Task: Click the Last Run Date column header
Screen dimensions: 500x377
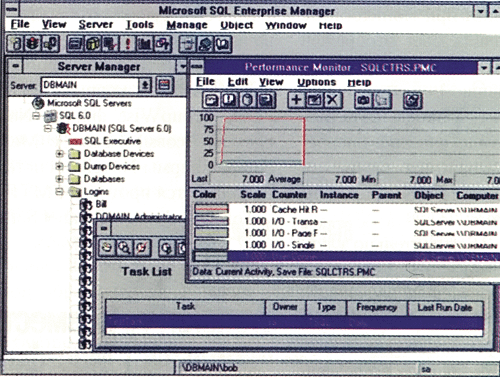Action: click(445, 308)
